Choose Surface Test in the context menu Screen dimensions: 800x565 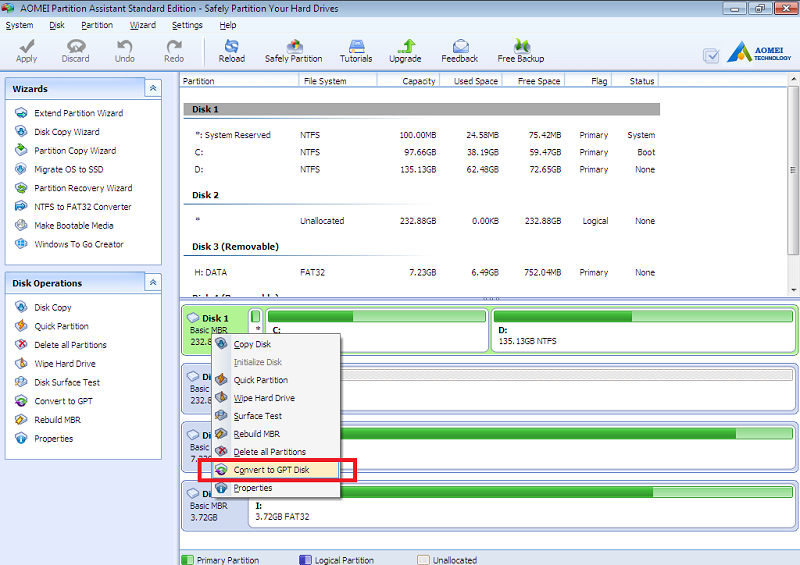pyautogui.click(x=276, y=415)
